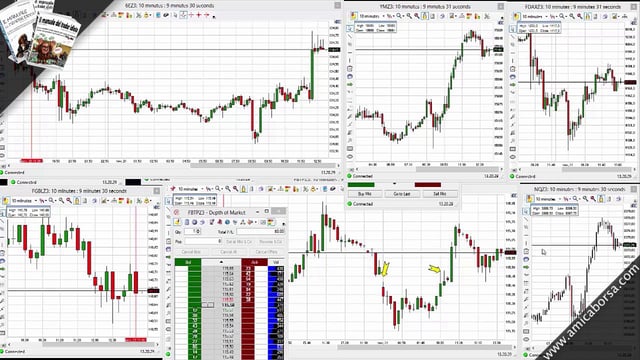Toggle the highlighted crosshair button in NQZ3 toolbar
The height and width of the screenshot is (360, 640).
601,199
